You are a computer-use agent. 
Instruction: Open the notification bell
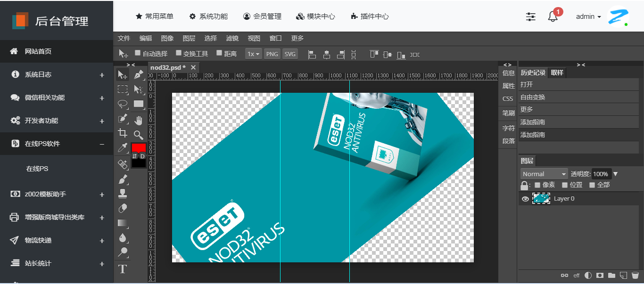pyautogui.click(x=553, y=16)
